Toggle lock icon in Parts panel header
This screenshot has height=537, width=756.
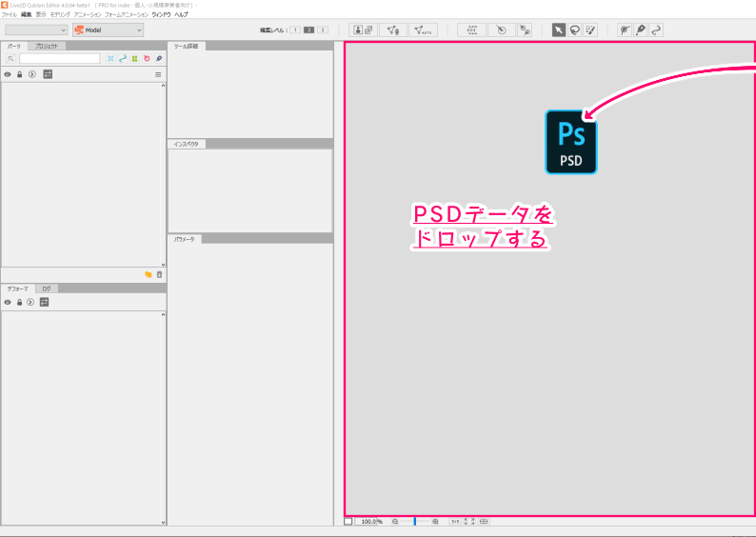point(20,74)
